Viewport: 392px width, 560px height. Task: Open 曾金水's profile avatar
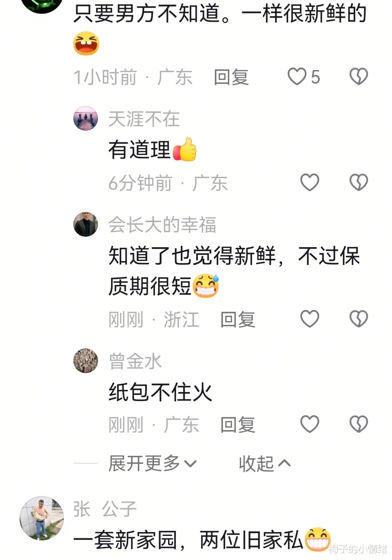[86, 361]
